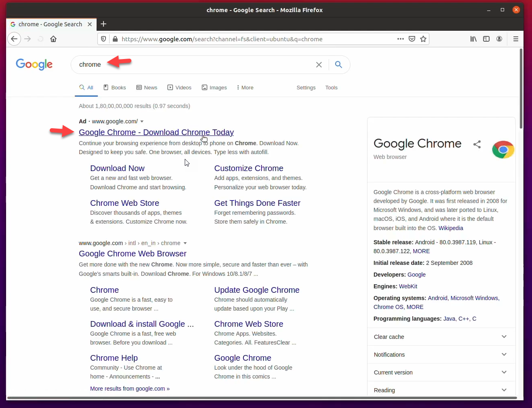Bookmark this page with the star icon
The height and width of the screenshot is (408, 532).
423,39
